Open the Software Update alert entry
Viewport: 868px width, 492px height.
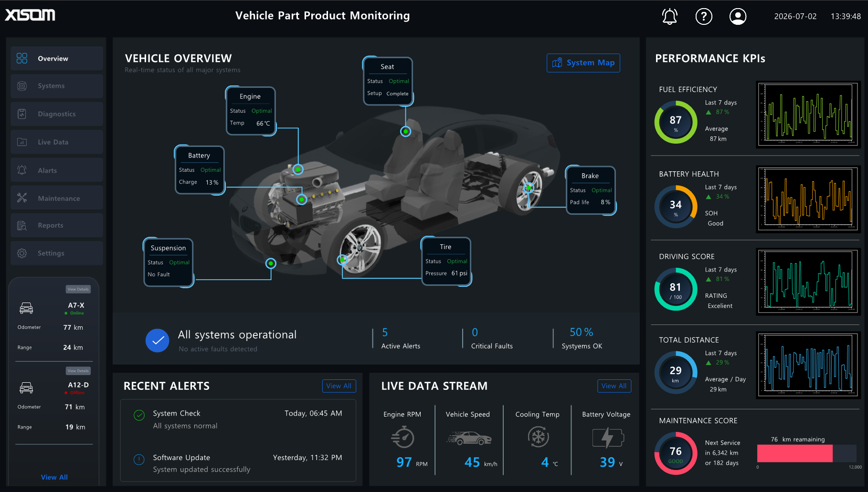238,463
